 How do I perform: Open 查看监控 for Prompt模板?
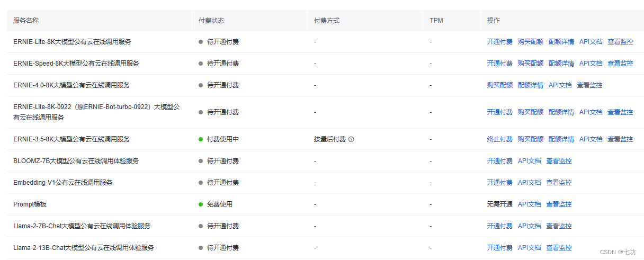tap(559, 204)
